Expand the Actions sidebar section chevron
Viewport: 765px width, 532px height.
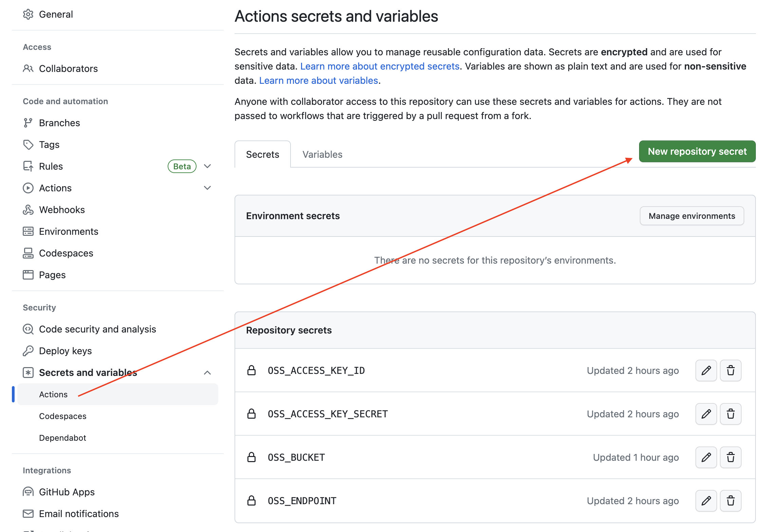207,188
